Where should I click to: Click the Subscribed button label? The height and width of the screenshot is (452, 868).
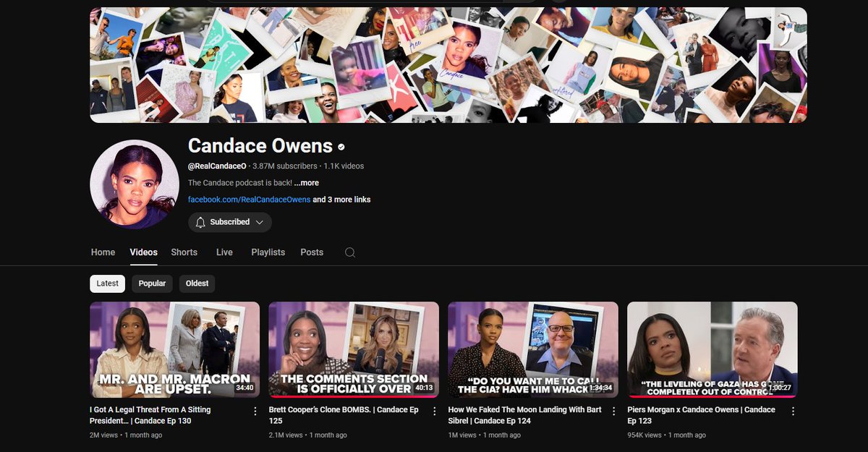click(x=230, y=222)
